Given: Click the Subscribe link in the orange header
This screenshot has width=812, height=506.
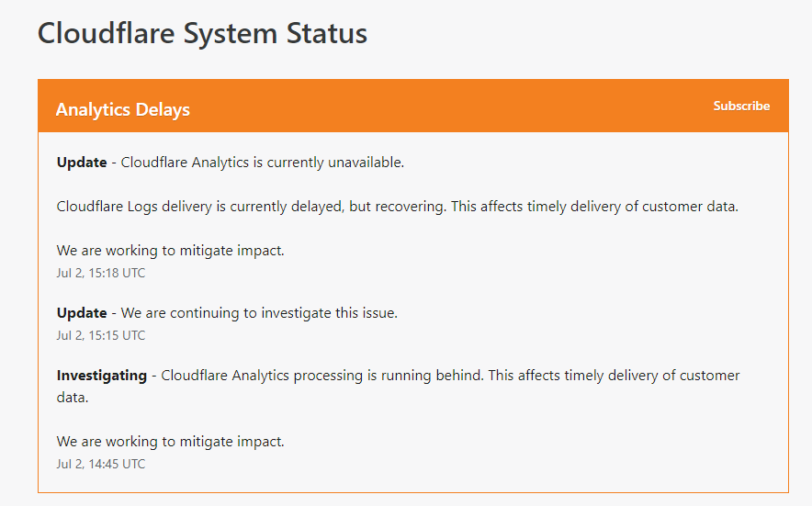Looking at the screenshot, I should click(x=741, y=106).
